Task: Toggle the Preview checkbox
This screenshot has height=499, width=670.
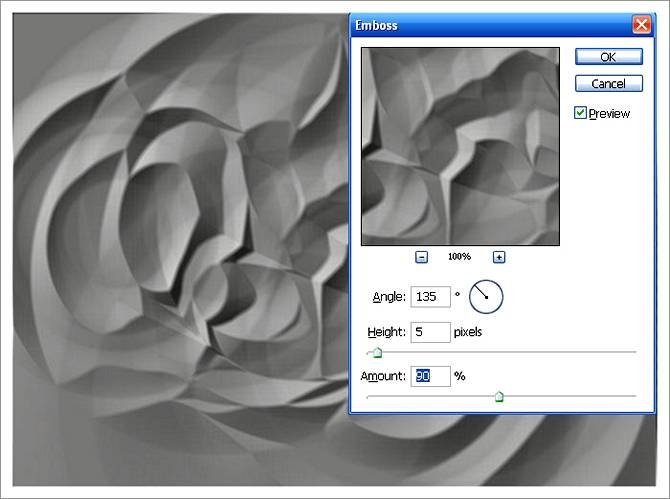Action: 581,113
